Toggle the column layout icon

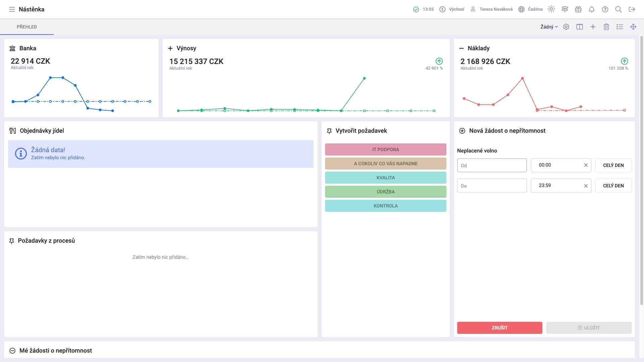tap(580, 27)
